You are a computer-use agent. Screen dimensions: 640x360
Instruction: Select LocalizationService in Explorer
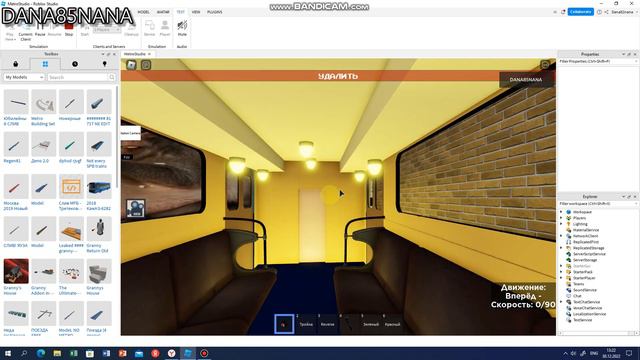pyautogui.click(x=589, y=314)
